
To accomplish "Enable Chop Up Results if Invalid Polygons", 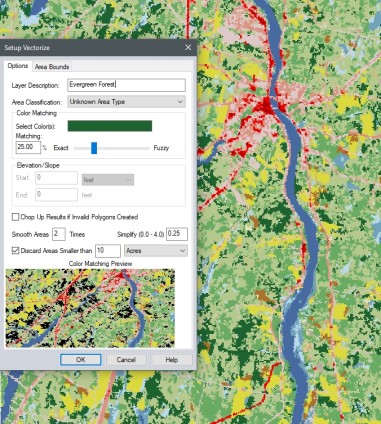I will tap(15, 217).
